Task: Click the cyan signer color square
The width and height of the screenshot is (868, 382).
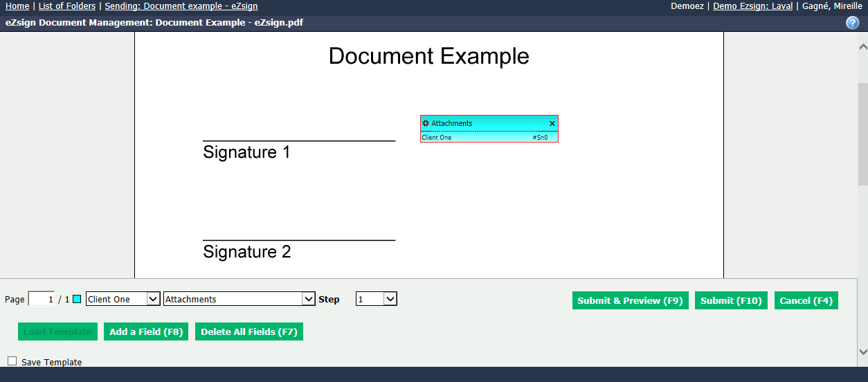Action: 77,299
